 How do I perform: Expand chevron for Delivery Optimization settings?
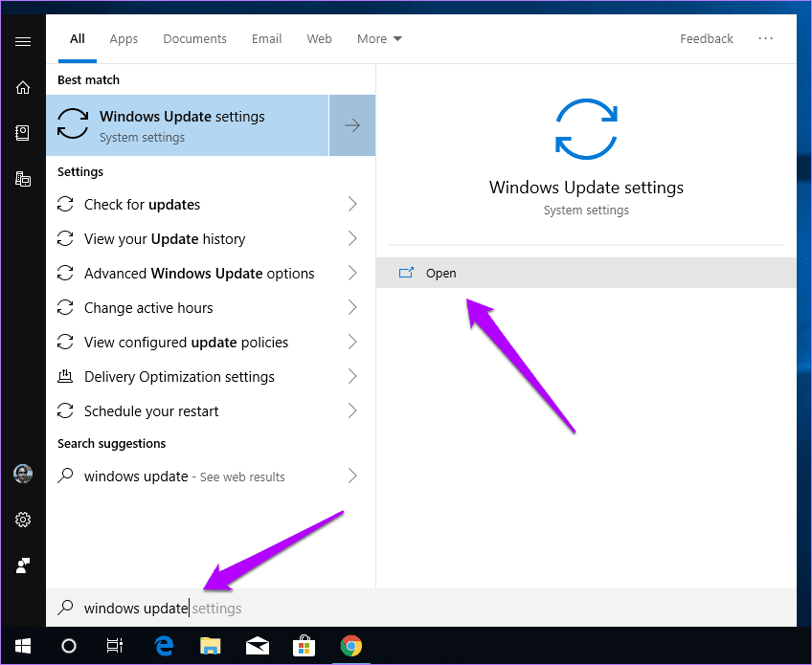[x=352, y=376]
